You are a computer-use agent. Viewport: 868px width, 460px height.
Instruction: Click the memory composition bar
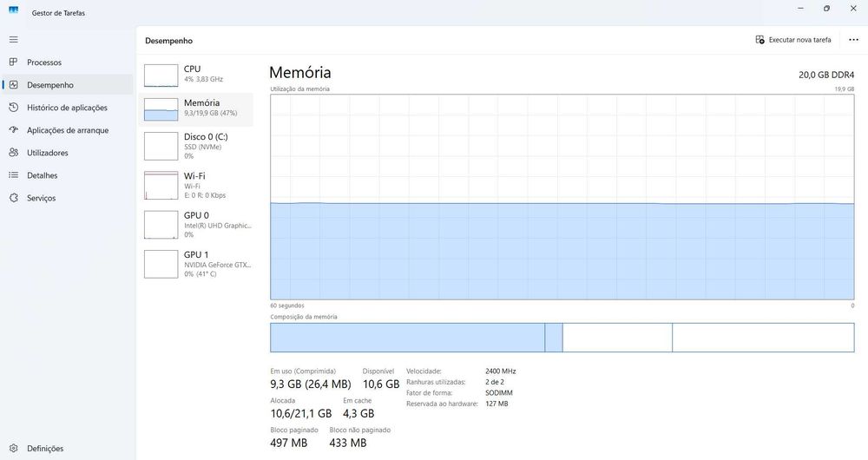[562, 338]
